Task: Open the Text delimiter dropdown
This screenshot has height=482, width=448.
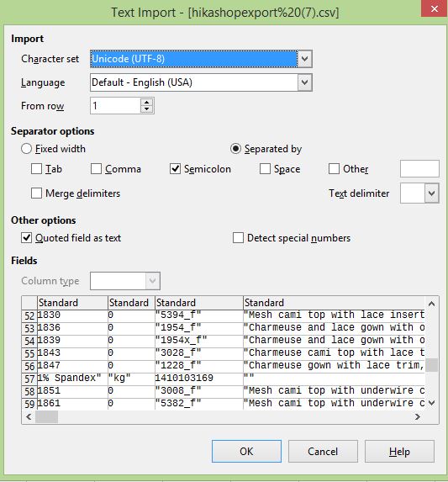Action: [x=432, y=193]
